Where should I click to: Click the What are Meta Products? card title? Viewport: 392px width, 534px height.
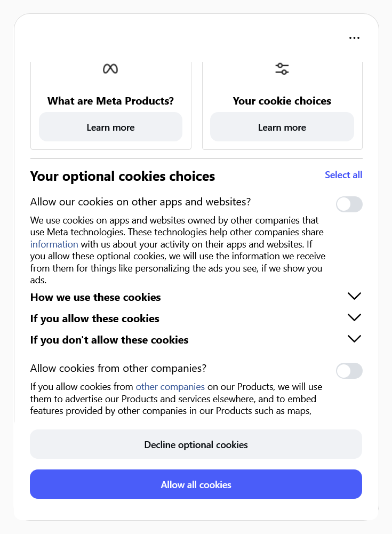pos(110,101)
